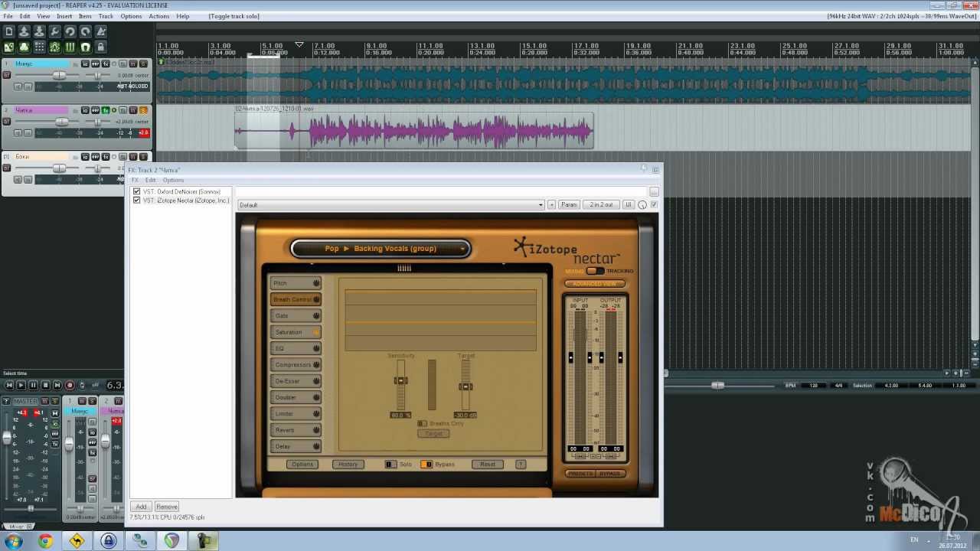The width and height of the screenshot is (980, 551).
Task: Click Go to start transport button
Action: click(9, 385)
